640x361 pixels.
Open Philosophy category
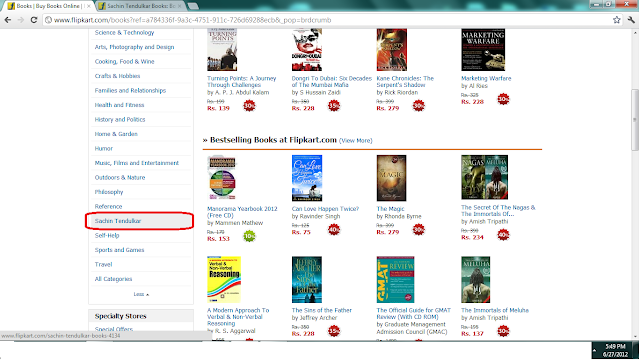[109, 192]
